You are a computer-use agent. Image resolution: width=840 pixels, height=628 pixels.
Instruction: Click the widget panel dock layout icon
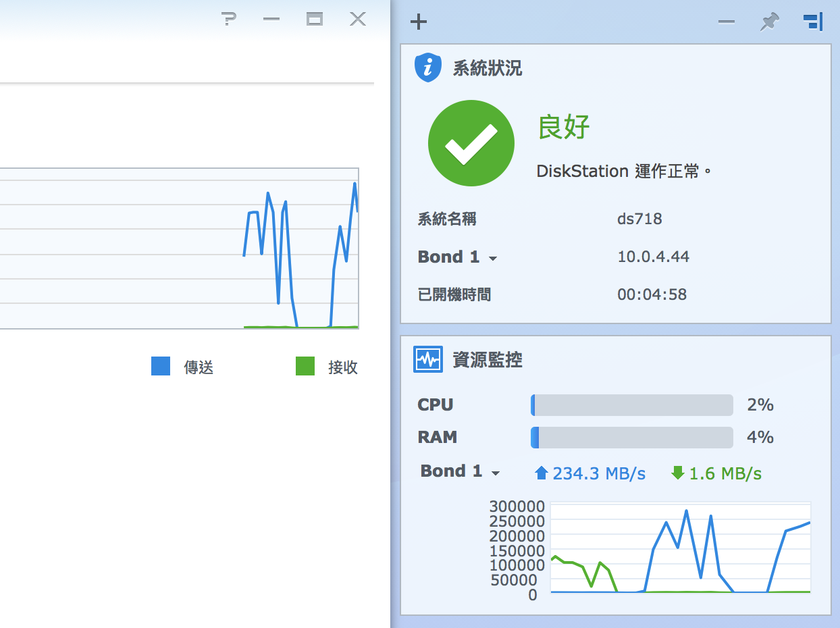[x=813, y=22]
